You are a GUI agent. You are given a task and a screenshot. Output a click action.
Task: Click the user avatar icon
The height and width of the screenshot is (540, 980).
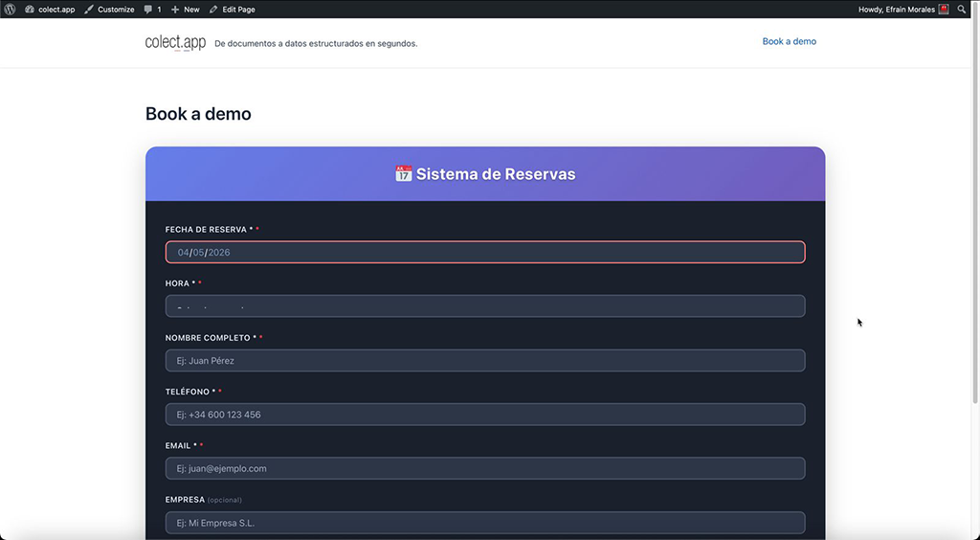click(x=944, y=10)
